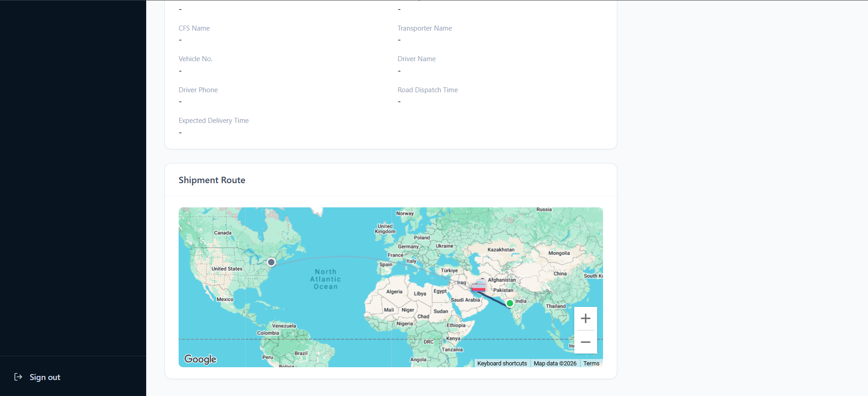Zoom in on the shipment map
Viewport: 868px width, 396px height.
pos(585,318)
